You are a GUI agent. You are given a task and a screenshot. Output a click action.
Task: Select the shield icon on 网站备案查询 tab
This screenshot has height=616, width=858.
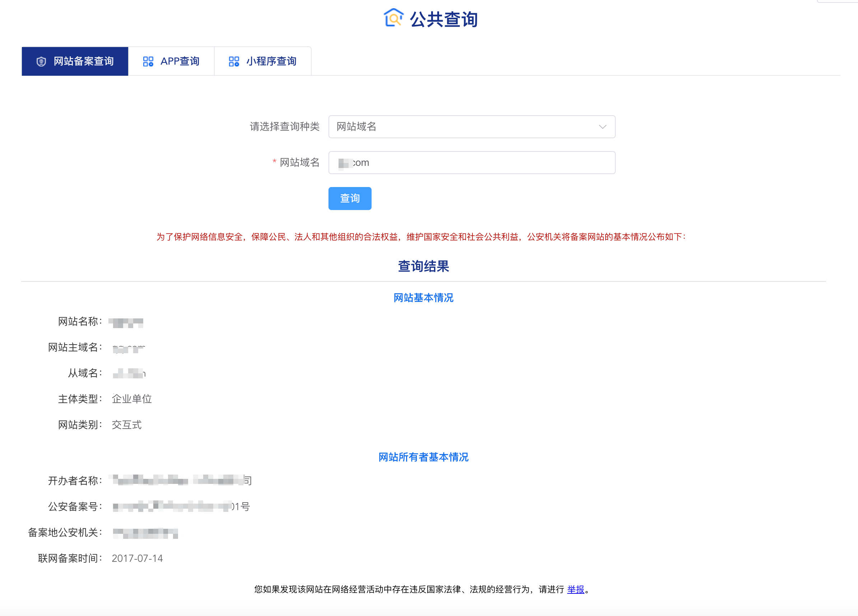coord(41,61)
